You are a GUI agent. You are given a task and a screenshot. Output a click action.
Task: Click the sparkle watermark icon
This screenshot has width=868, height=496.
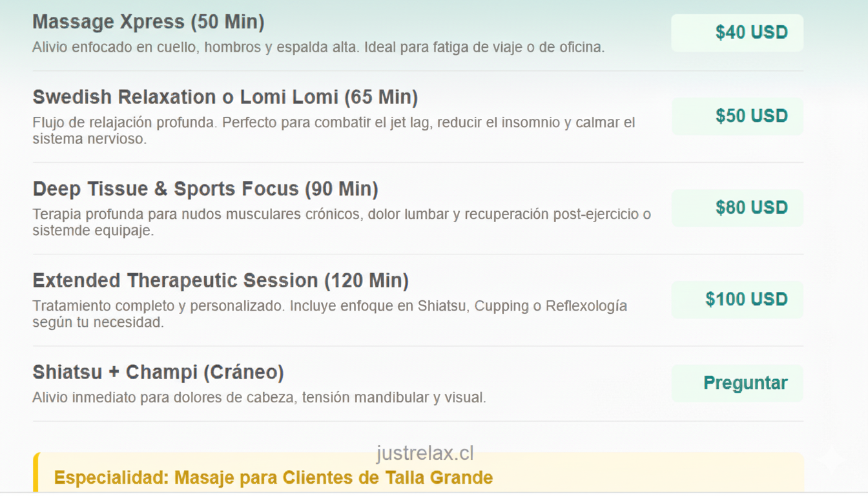831,460
